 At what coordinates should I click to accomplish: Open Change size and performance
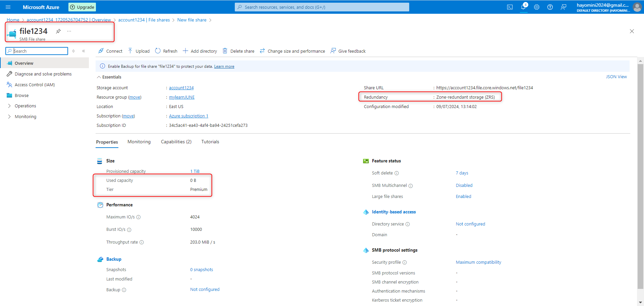[292, 51]
